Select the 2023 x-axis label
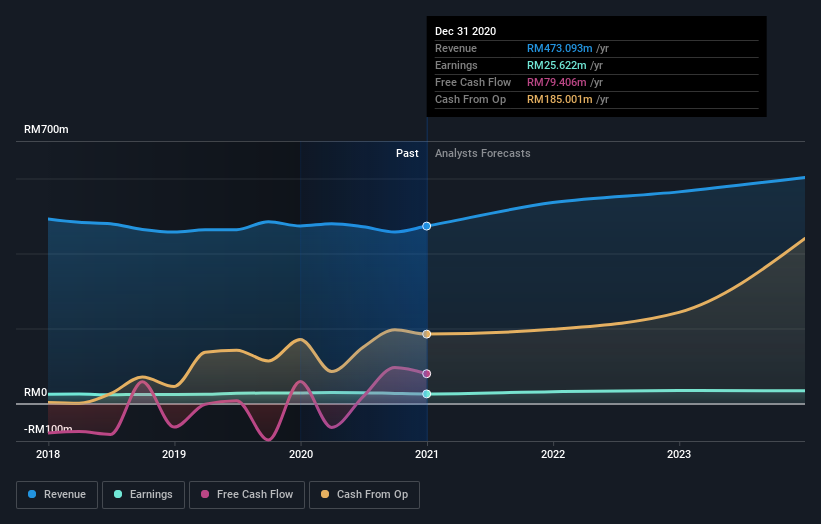The image size is (821, 524). (x=679, y=454)
